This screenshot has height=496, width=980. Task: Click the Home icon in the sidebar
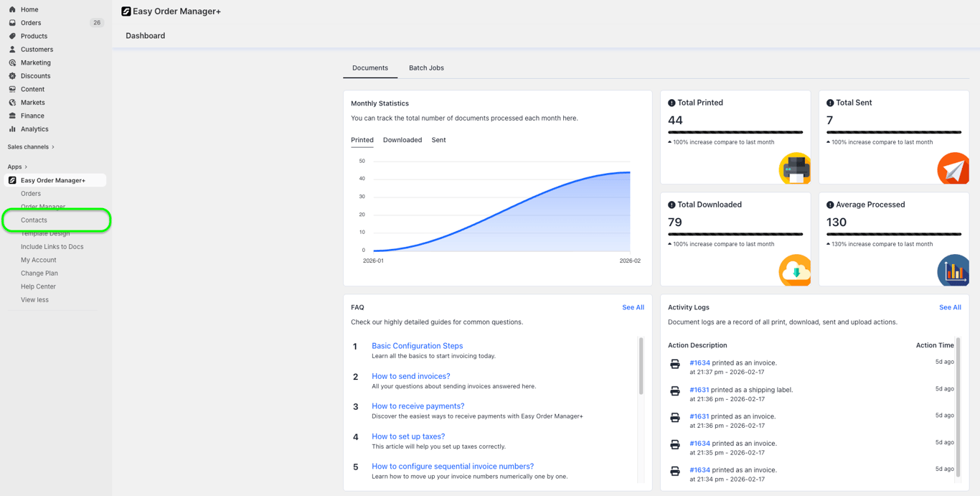tap(12, 9)
